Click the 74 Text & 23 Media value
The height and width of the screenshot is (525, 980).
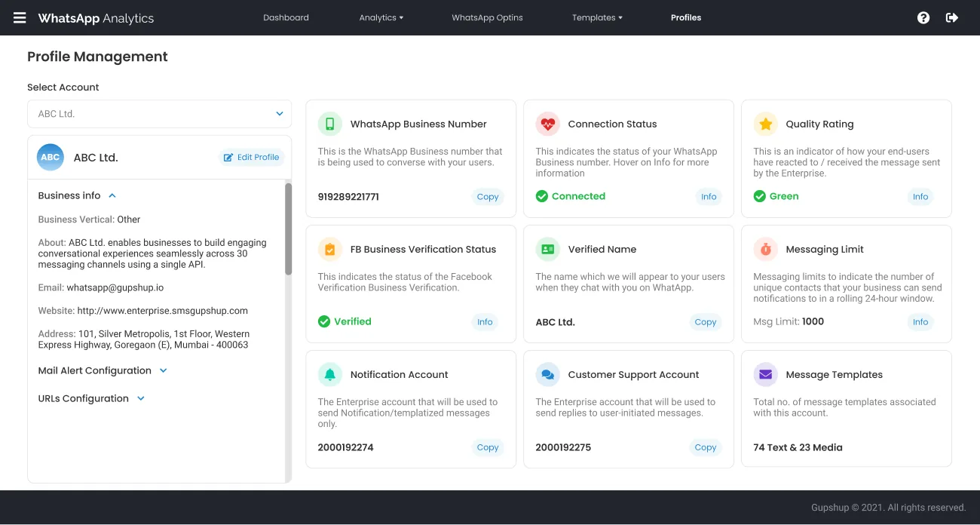[798, 447]
